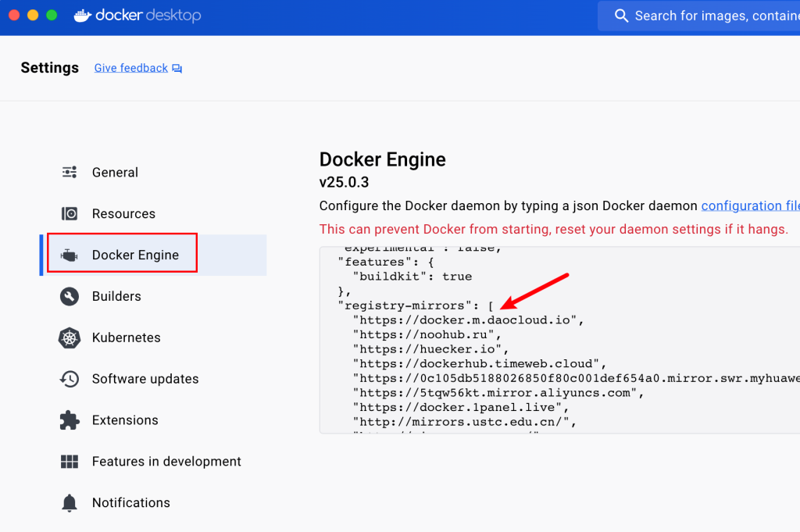This screenshot has width=800, height=532.
Task: Click the feedback chat icon next to Give feedback
Action: (177, 68)
